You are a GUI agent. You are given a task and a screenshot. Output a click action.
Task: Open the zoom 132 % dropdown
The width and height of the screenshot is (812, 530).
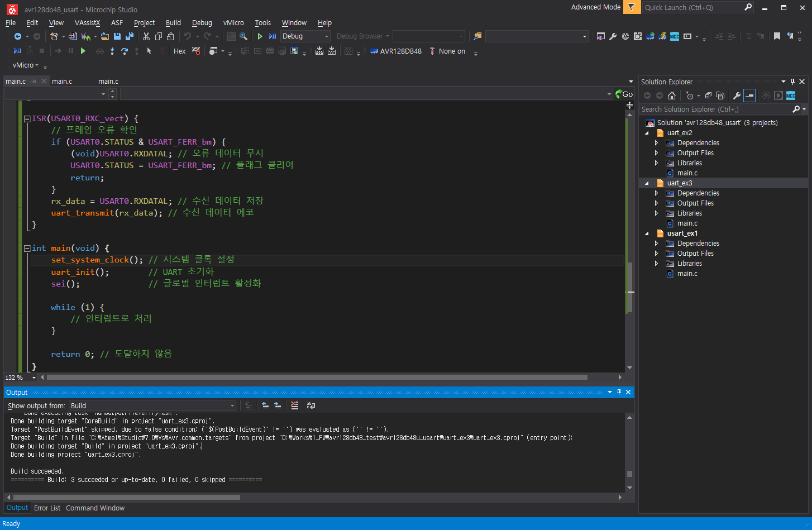tap(34, 378)
